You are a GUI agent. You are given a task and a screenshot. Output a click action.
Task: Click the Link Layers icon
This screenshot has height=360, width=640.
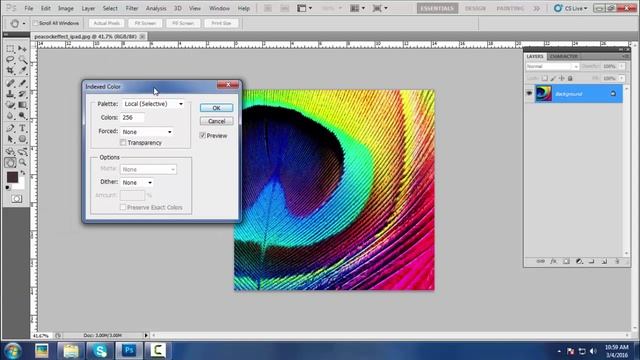[540, 261]
